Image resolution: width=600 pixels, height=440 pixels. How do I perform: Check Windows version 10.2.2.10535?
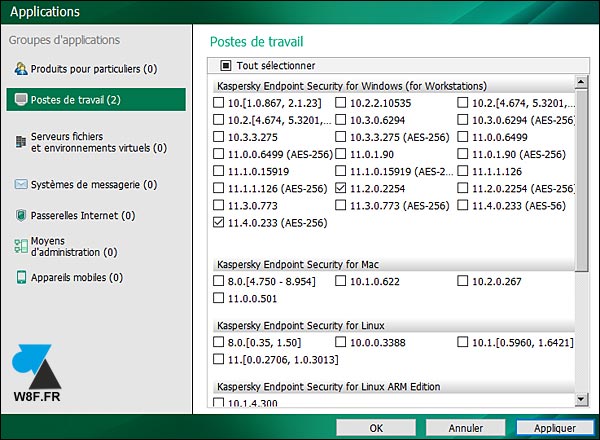click(x=341, y=103)
